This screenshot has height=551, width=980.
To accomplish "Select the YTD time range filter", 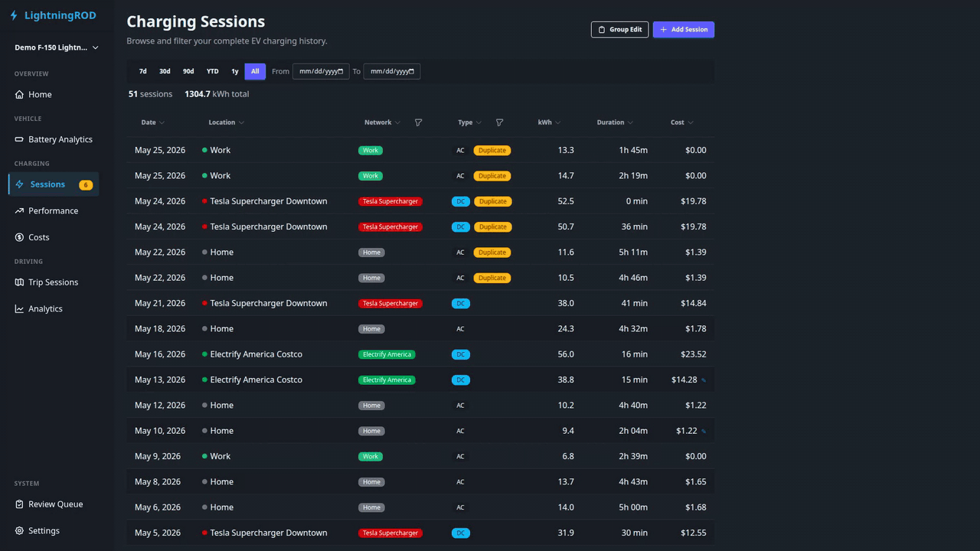I will point(212,71).
